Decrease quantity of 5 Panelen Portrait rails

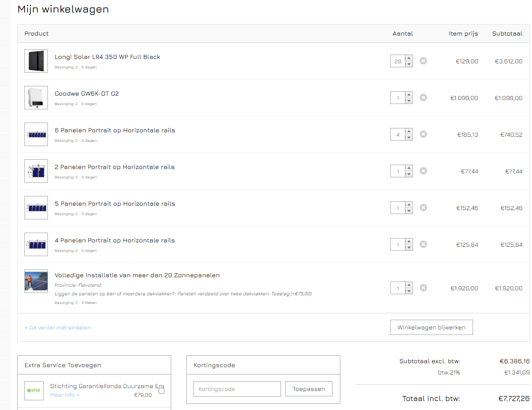(x=409, y=211)
